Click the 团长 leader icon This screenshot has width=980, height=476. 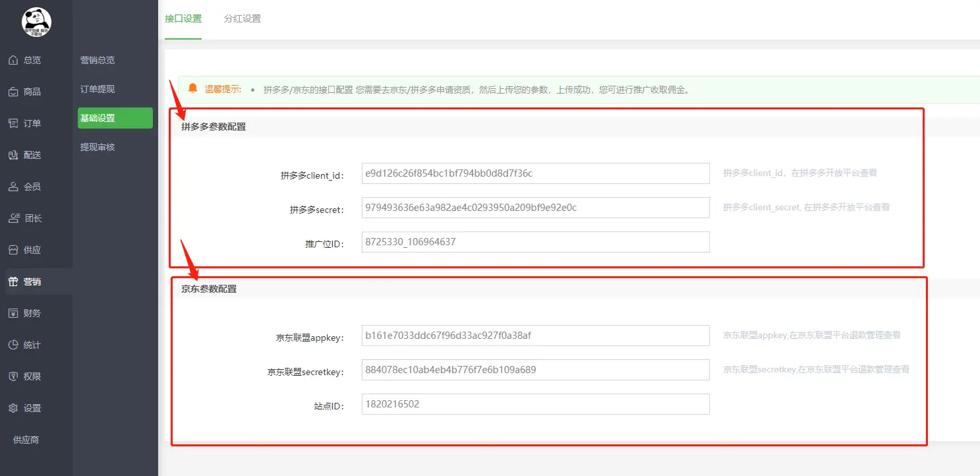(13, 218)
